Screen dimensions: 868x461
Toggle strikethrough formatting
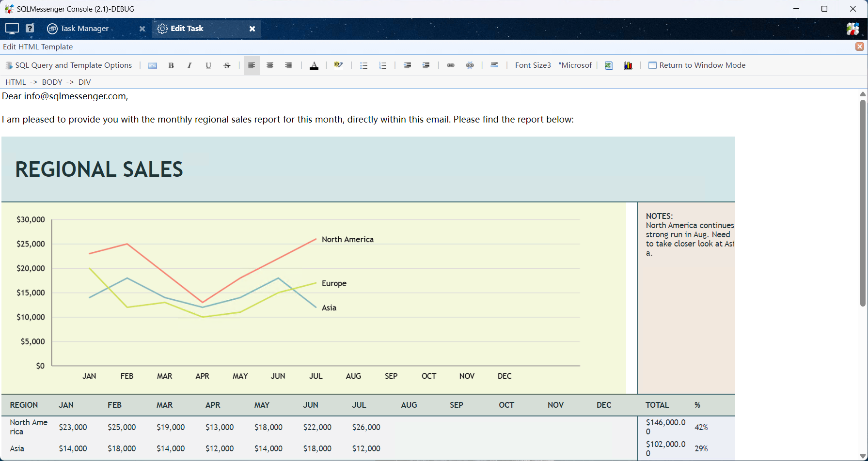[x=227, y=65]
